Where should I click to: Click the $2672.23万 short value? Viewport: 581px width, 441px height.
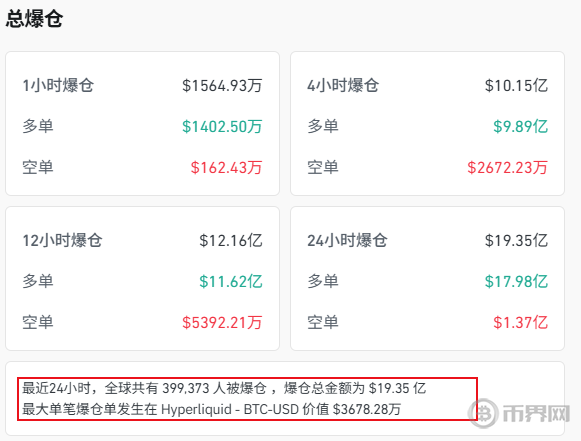(x=507, y=168)
